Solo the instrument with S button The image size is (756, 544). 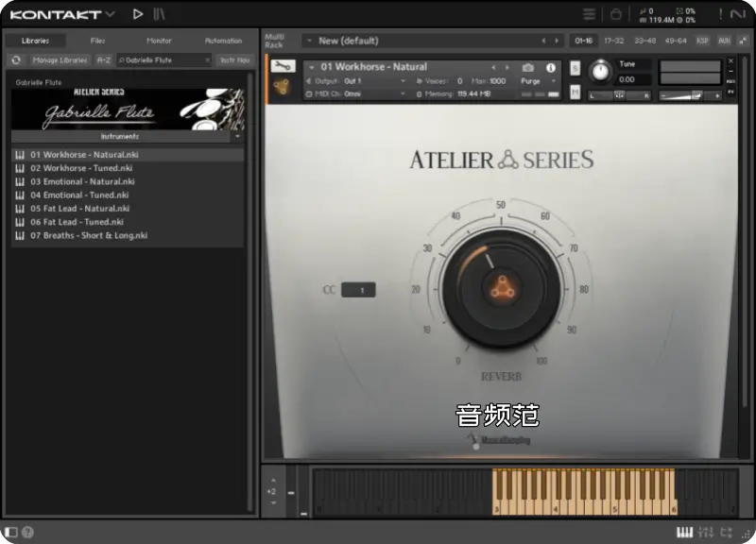575,68
